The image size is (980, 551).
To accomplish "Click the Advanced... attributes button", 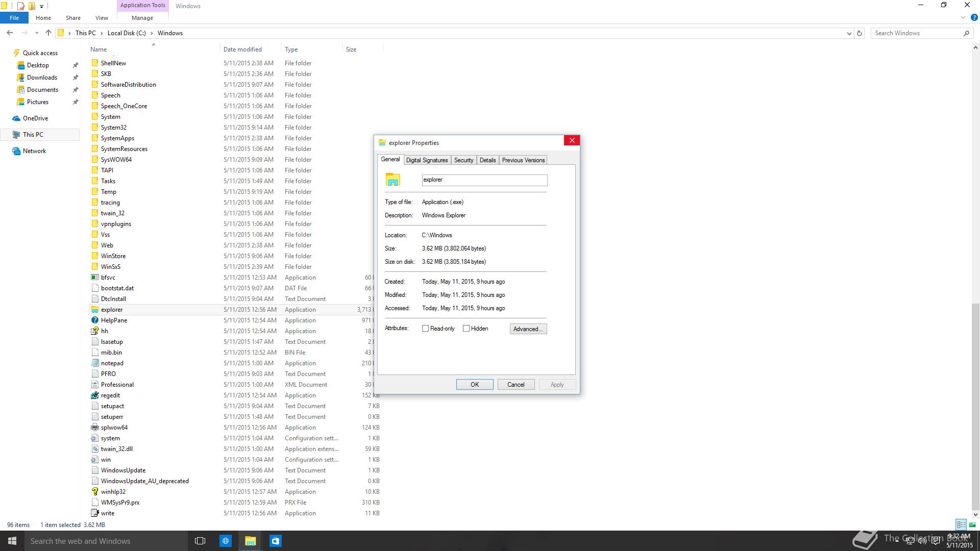I will [x=528, y=329].
